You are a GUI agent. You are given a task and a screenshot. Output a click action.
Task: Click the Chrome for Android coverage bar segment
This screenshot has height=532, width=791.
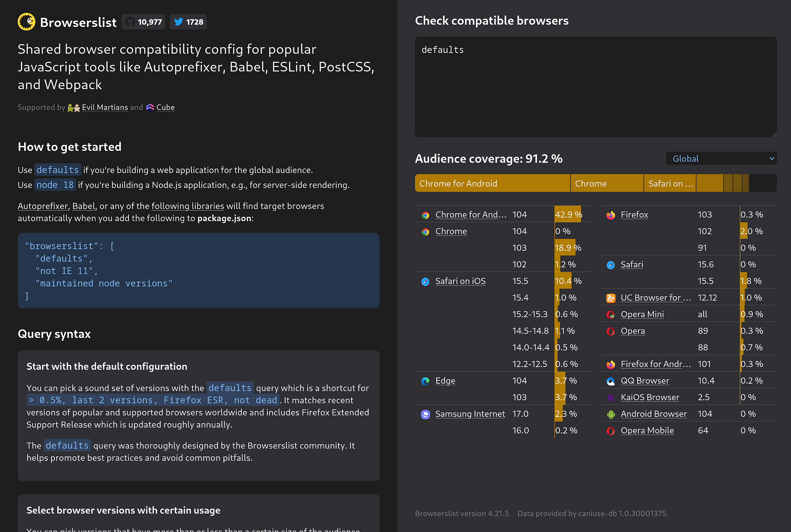coord(492,183)
